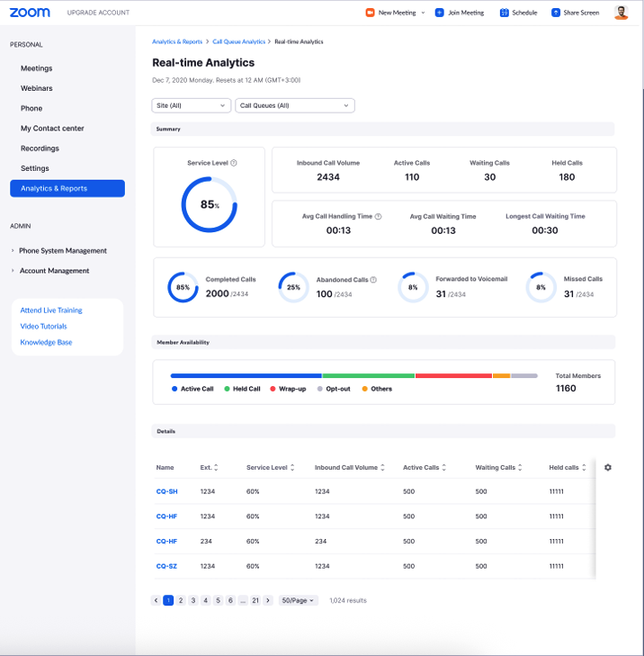Click Analytics & Reports breadcrumb
The image size is (644, 656).
(x=177, y=41)
